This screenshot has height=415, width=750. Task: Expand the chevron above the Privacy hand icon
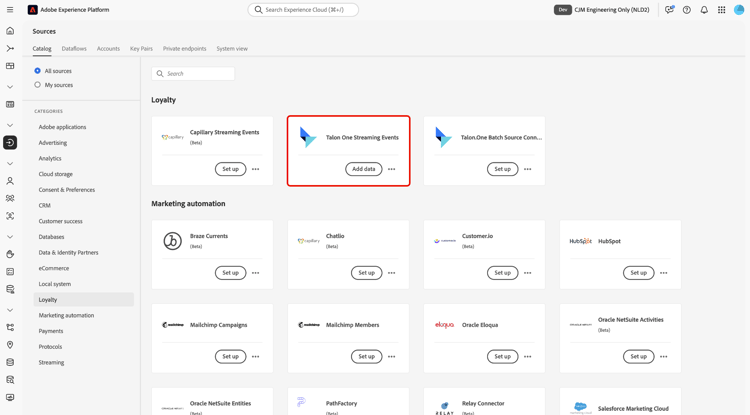pos(10,237)
